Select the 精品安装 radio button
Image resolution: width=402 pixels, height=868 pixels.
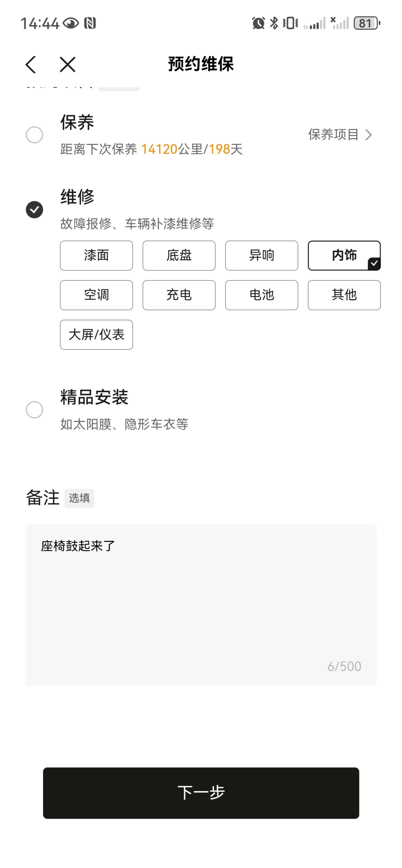[x=35, y=410]
